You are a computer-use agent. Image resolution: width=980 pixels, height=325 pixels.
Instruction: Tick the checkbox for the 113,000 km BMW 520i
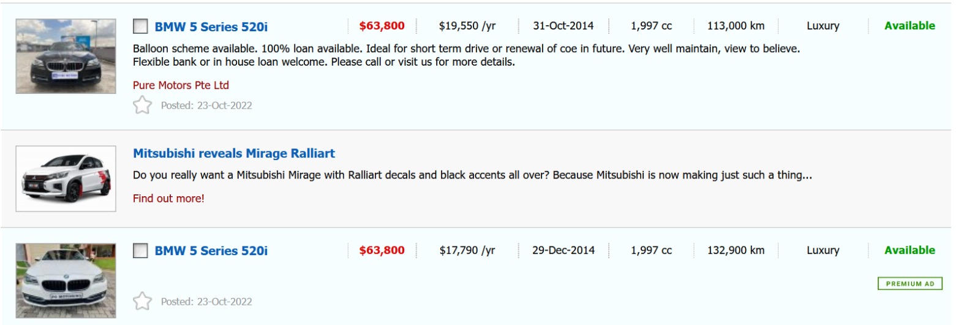[x=140, y=26]
